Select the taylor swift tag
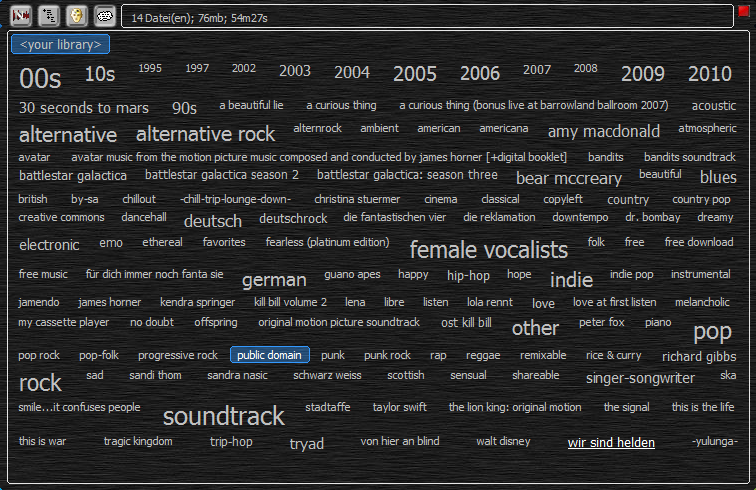This screenshot has width=756, height=490. click(399, 408)
